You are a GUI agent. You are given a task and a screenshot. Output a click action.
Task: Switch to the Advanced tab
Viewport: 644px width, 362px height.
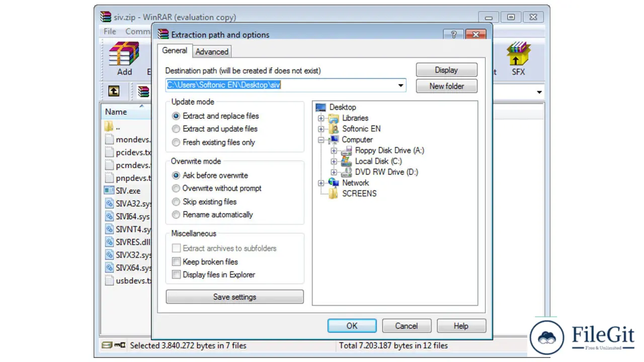[x=212, y=51]
